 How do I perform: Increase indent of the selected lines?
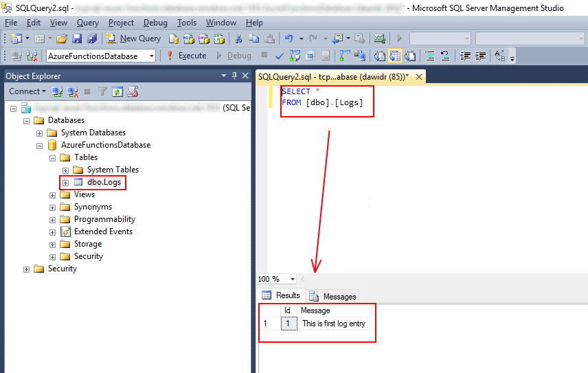(x=481, y=56)
